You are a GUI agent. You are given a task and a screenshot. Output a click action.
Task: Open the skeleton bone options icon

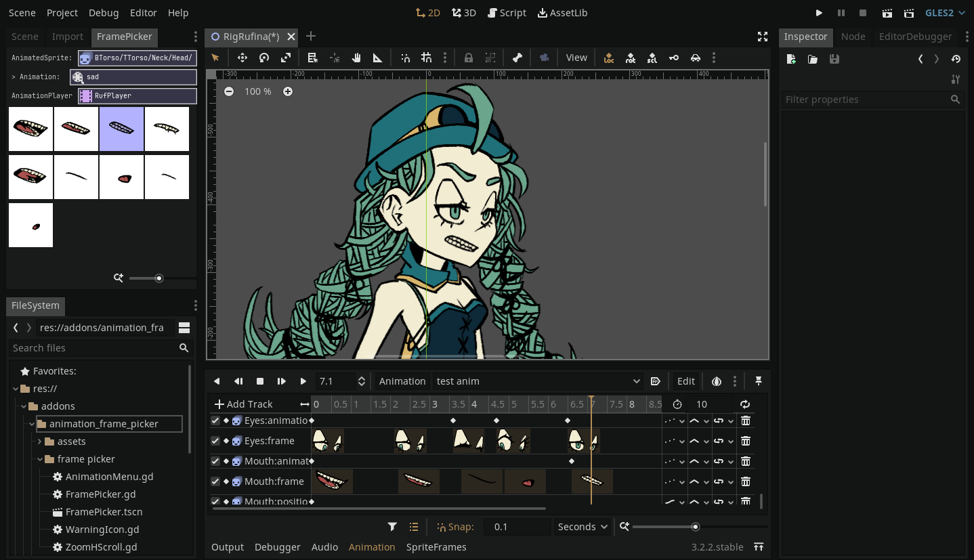(x=517, y=58)
